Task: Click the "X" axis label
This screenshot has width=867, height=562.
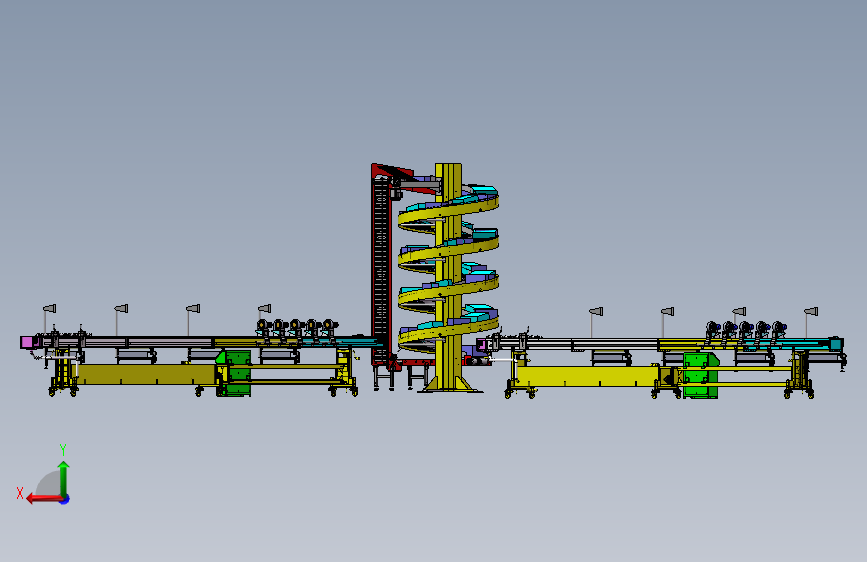Action: click(20, 493)
